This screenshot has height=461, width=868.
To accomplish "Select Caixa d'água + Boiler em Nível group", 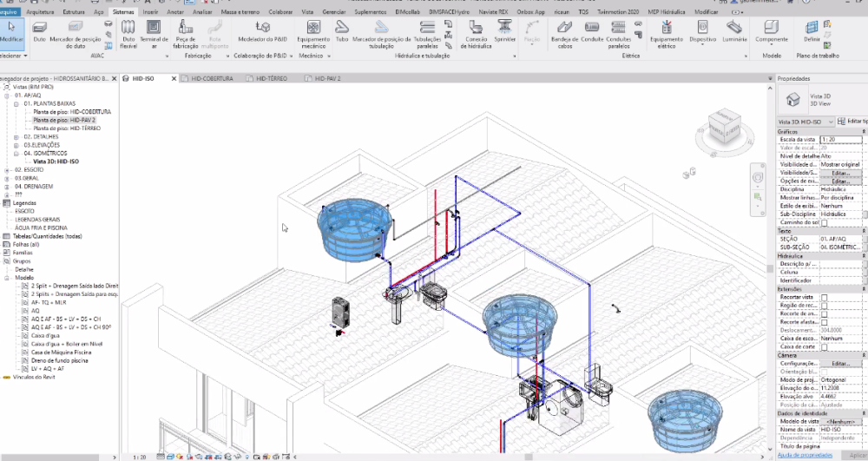I will [67, 344].
